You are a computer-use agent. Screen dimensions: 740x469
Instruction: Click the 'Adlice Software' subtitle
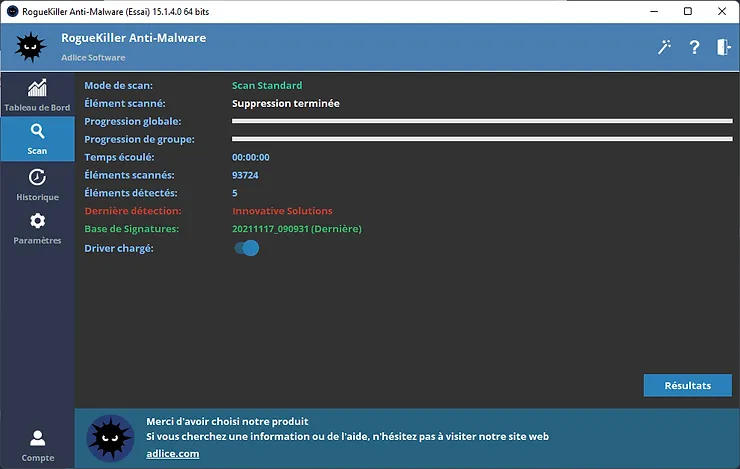coord(93,58)
